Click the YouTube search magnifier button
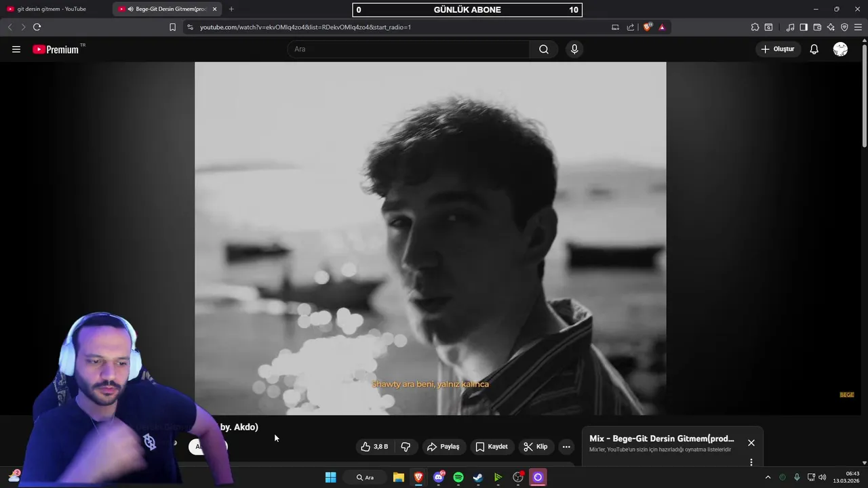This screenshot has height=488, width=868. tap(544, 49)
